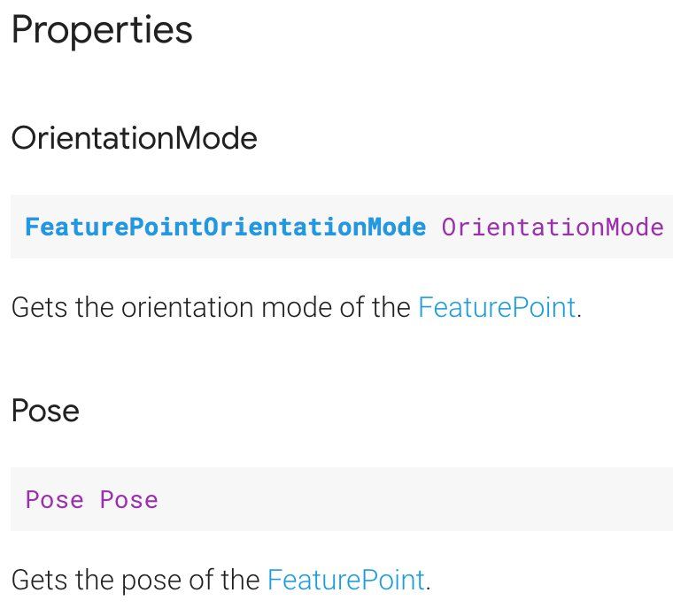Click the second Pose name in code block
673x616 pixels.
128,500
